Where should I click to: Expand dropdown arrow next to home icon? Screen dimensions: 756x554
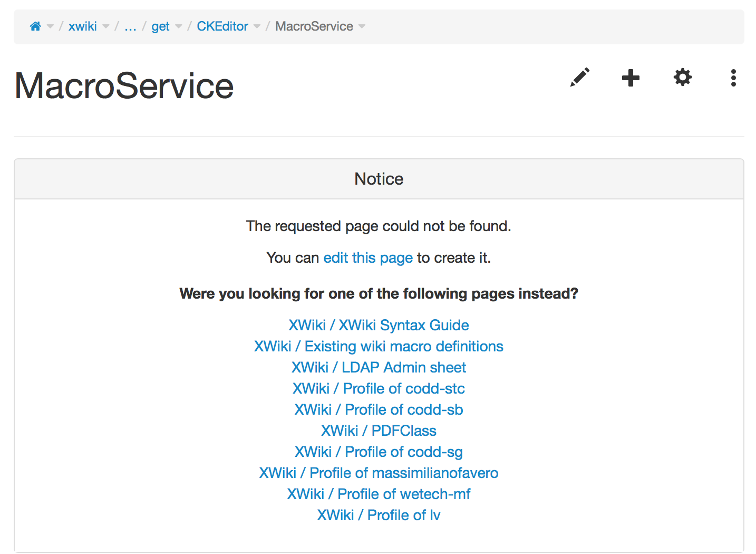(50, 26)
